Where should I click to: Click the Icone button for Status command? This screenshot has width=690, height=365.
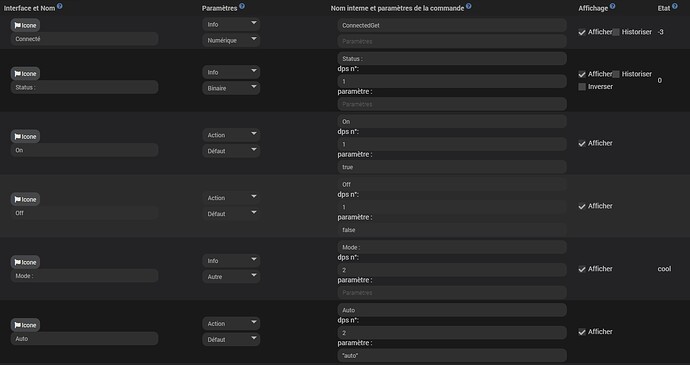[x=25, y=74]
